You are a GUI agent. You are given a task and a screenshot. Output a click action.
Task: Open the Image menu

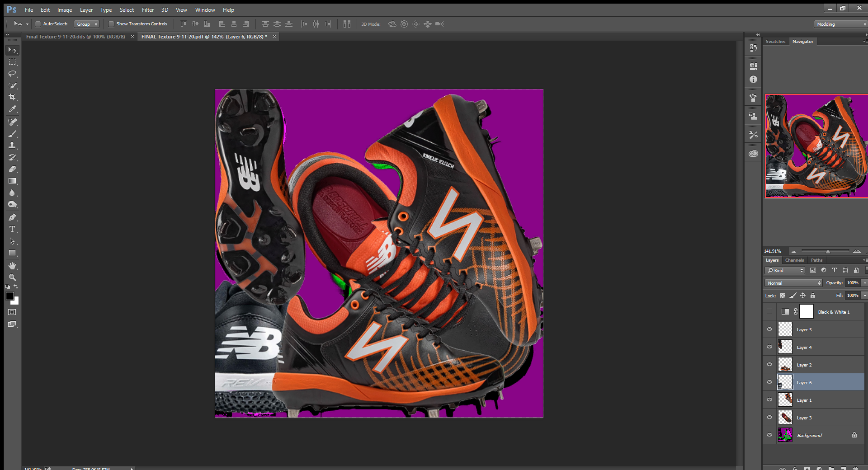(x=65, y=10)
